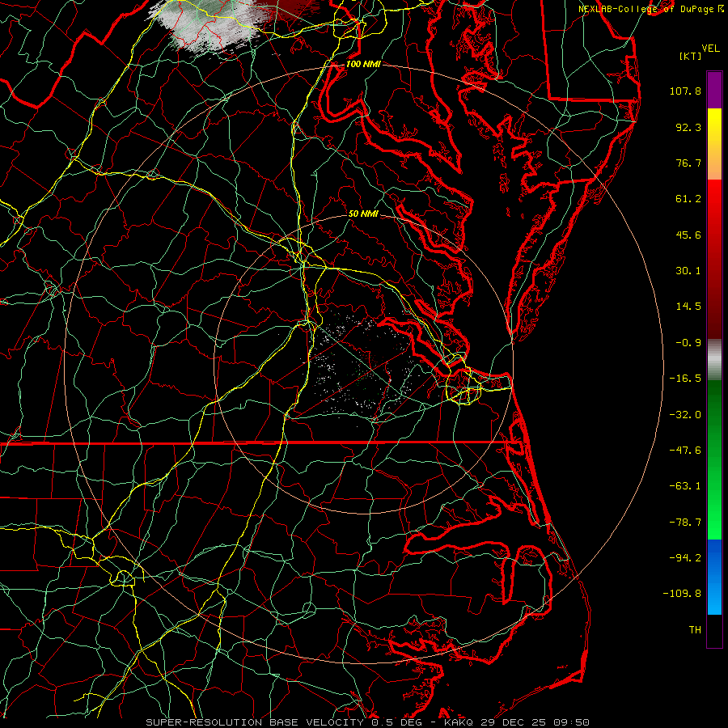Click the 100 NMI range ring label
Viewport: 728px width, 728px height.
[363, 64]
